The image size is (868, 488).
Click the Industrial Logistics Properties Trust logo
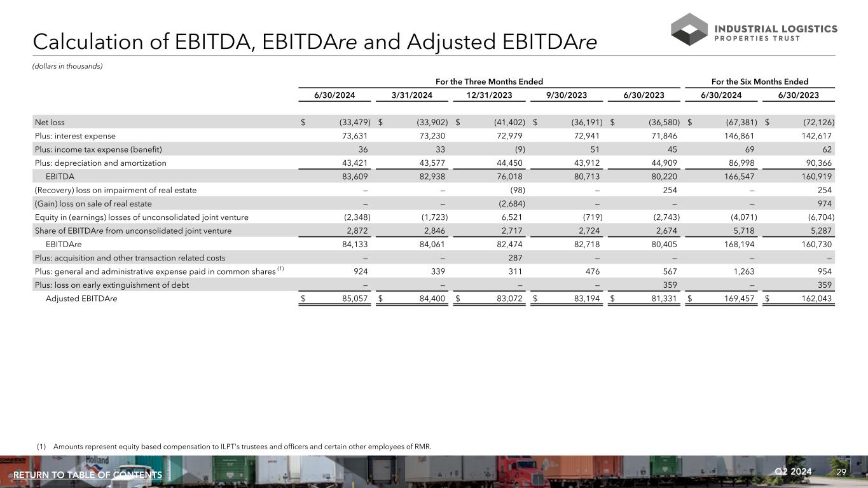(x=754, y=29)
